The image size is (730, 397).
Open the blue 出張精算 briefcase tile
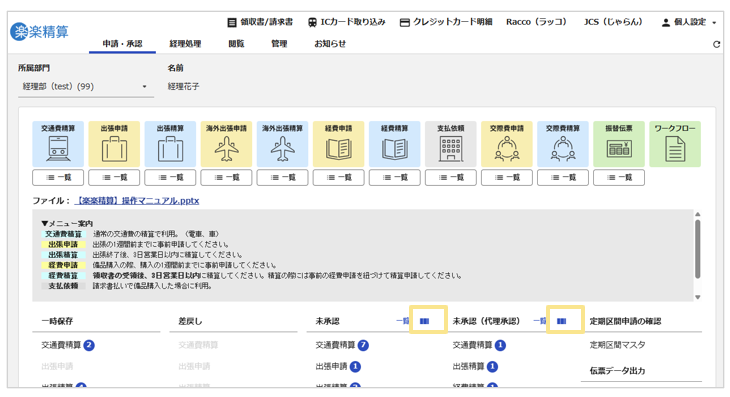[170, 144]
